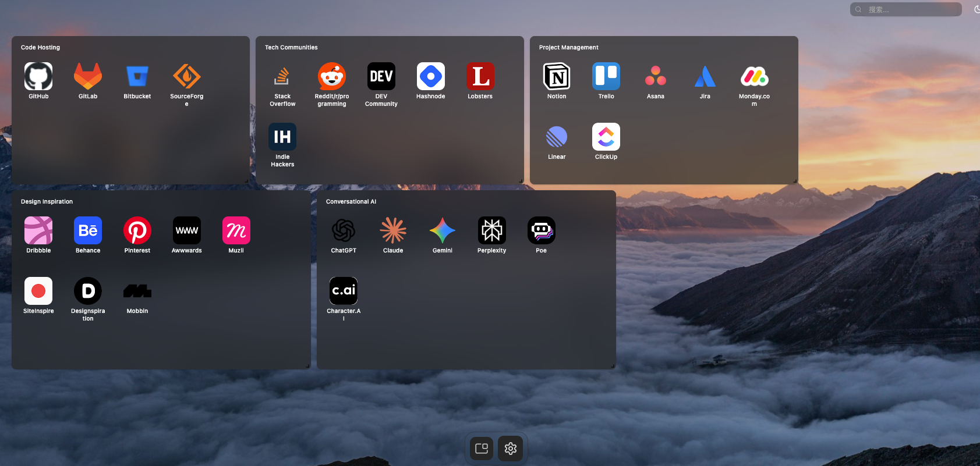Click the Notion app icon
Viewport: 980px width, 466px height.
point(557,76)
